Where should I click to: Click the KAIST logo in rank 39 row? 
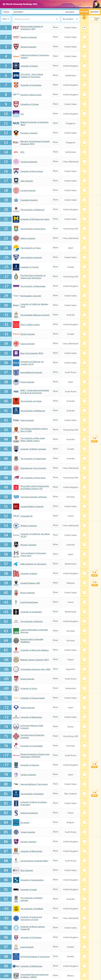pos(16,392)
